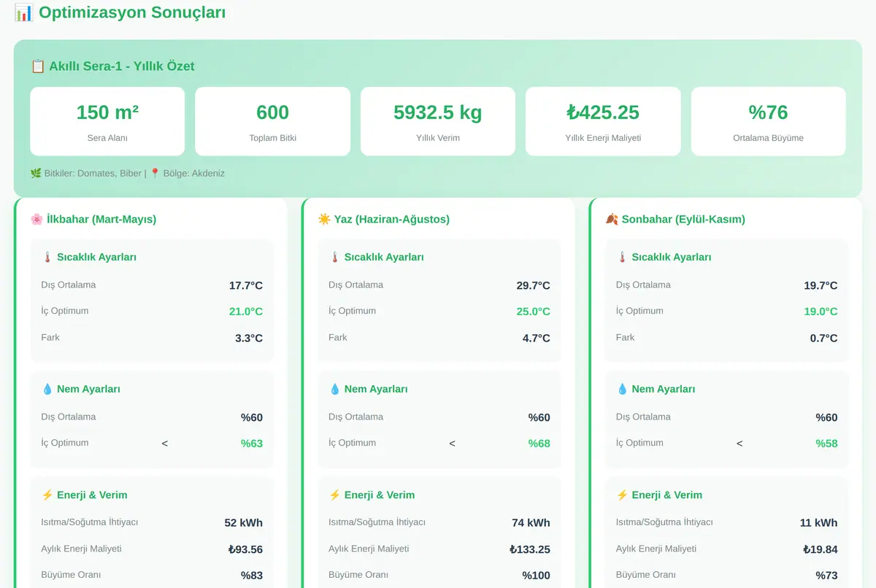Click the Bitkiler: Domates, Biber text
Image resolution: width=876 pixels, height=588 pixels.
point(93,174)
